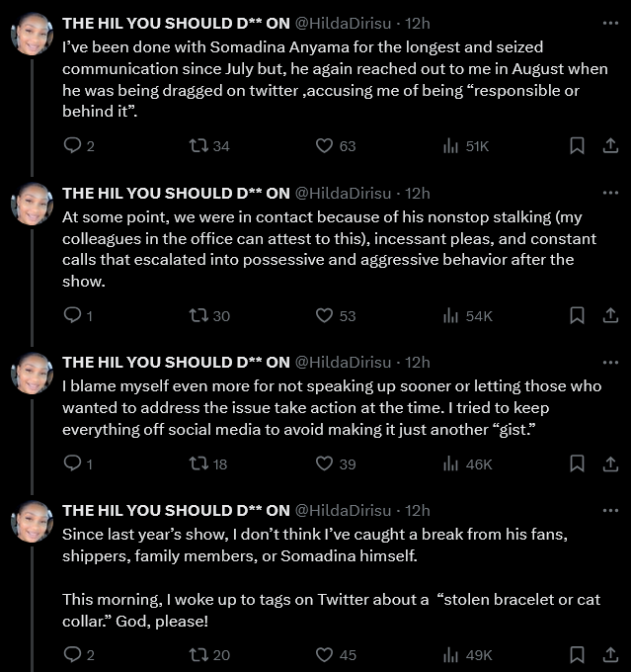This screenshot has width=631, height=672.
Task: Open more options on last tweet
Action: [x=610, y=511]
